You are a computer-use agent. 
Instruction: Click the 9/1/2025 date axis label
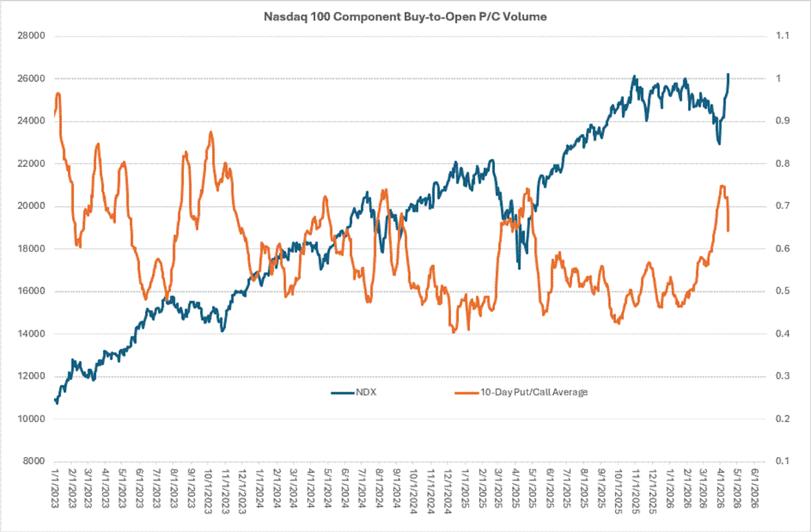[600, 488]
